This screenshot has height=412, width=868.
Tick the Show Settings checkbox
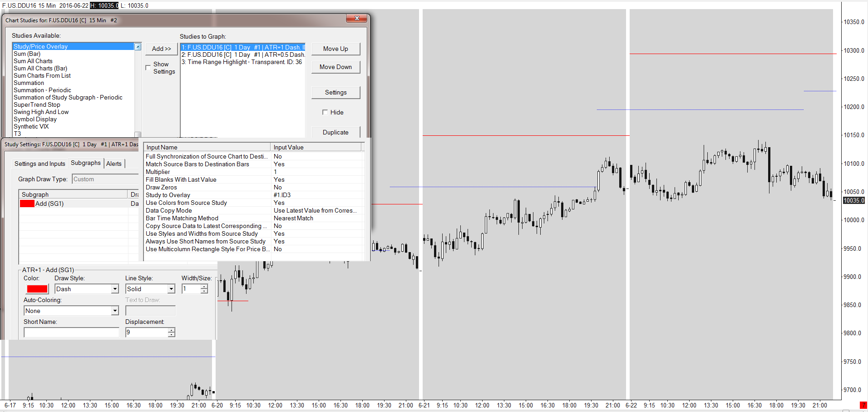[x=148, y=68]
